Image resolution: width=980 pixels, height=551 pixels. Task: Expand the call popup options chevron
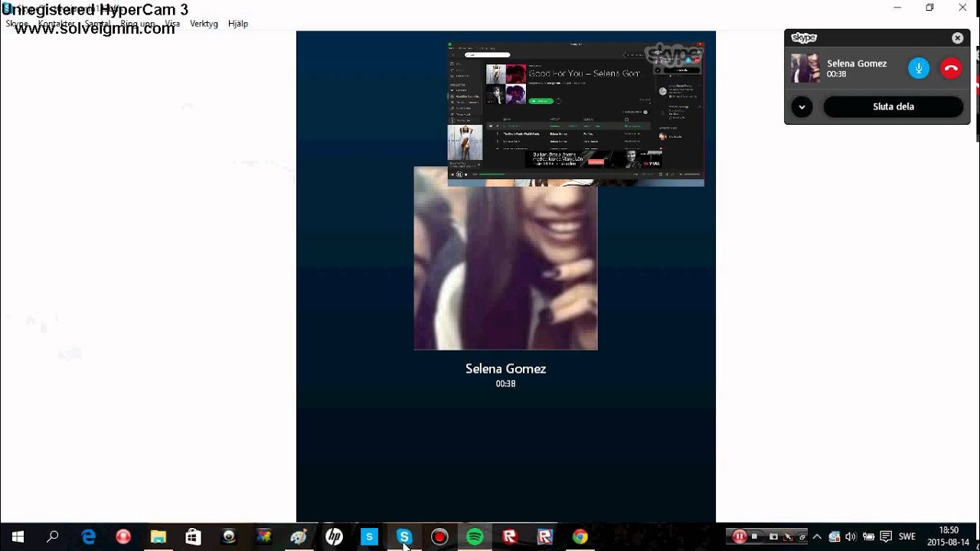click(802, 107)
